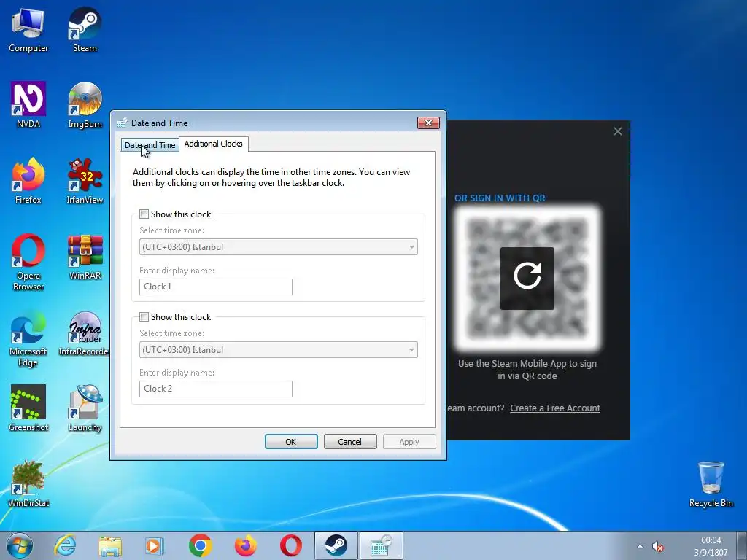Select the Steam desktop shortcut

(x=85, y=31)
